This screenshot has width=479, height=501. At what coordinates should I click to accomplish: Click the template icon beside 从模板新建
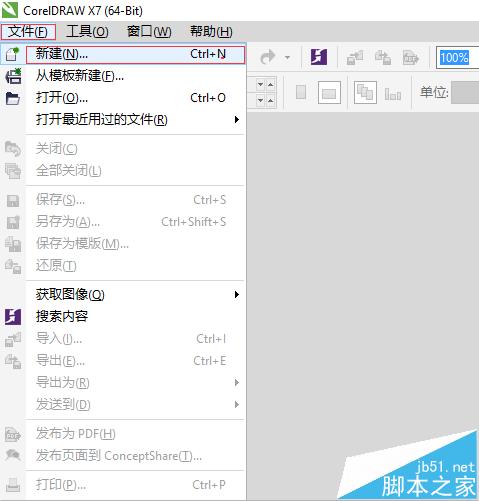point(13,76)
